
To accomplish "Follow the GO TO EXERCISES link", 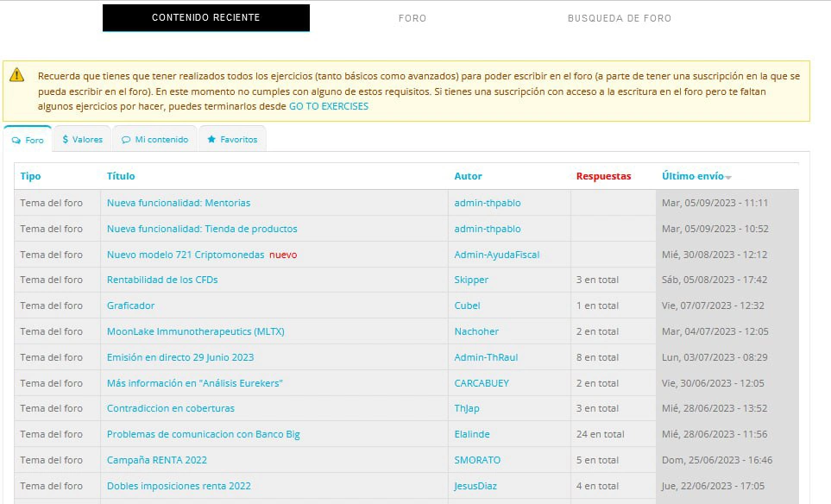I will [328, 106].
